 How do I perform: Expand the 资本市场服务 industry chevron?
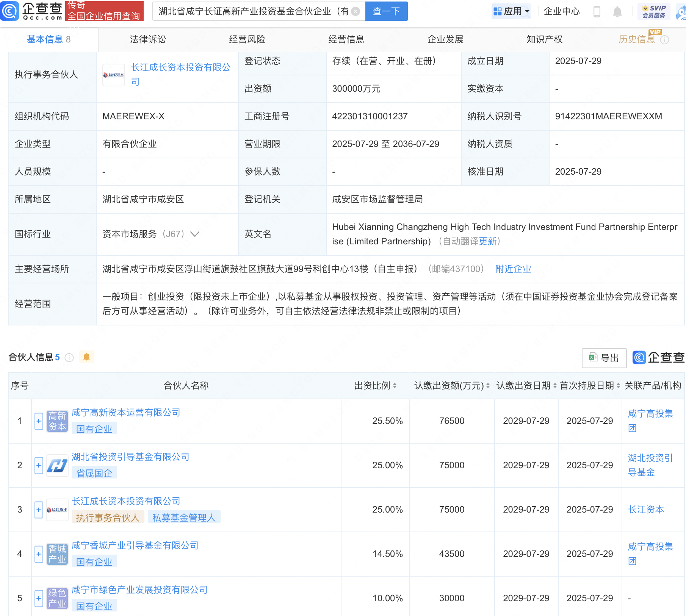tap(195, 234)
